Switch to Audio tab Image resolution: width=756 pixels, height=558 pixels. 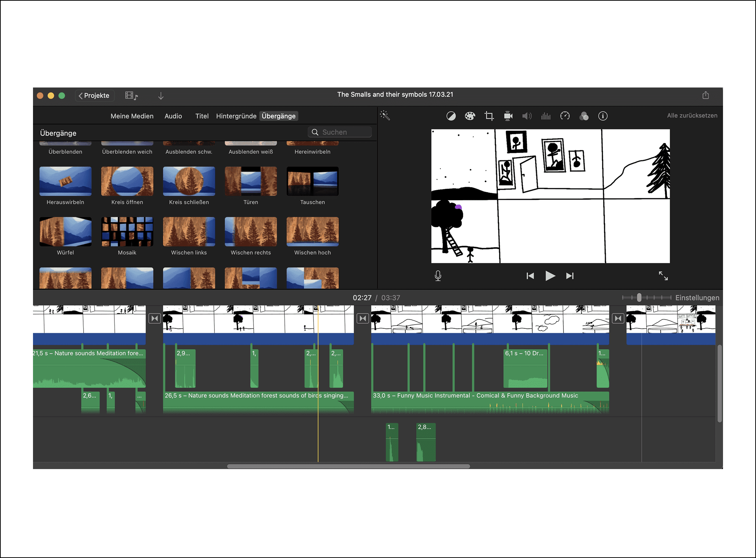(x=173, y=116)
